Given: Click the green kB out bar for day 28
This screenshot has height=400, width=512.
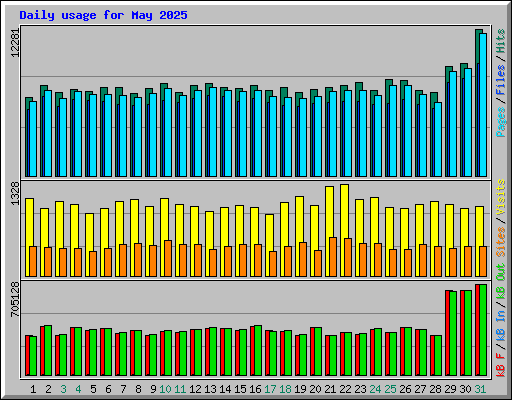Looking at the screenshot, I should pyautogui.click(x=438, y=355).
